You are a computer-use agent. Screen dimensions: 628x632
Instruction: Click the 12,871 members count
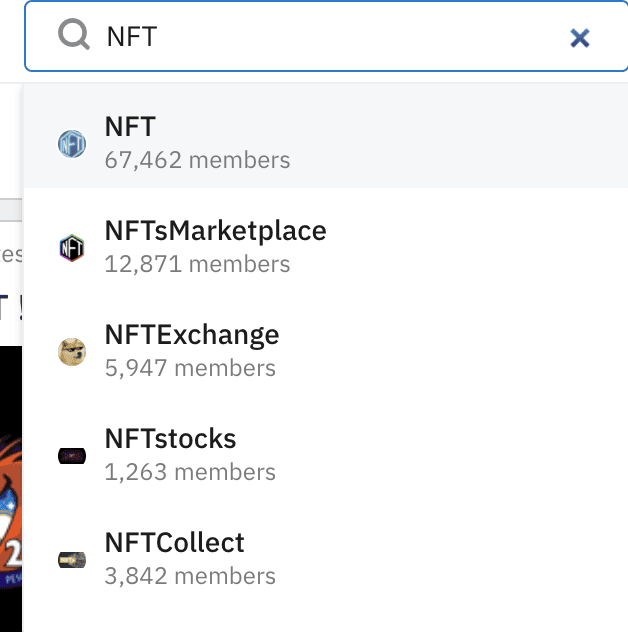click(x=197, y=264)
